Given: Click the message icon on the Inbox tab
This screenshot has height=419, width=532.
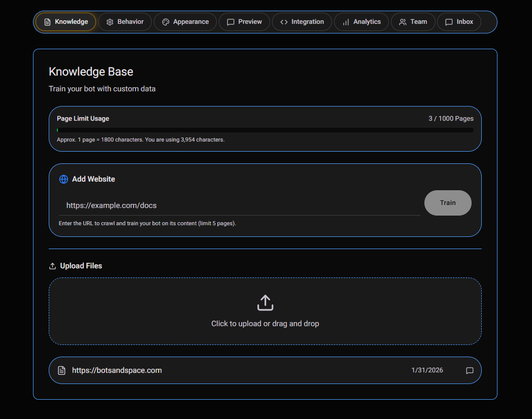Looking at the screenshot, I should pyautogui.click(x=448, y=21).
